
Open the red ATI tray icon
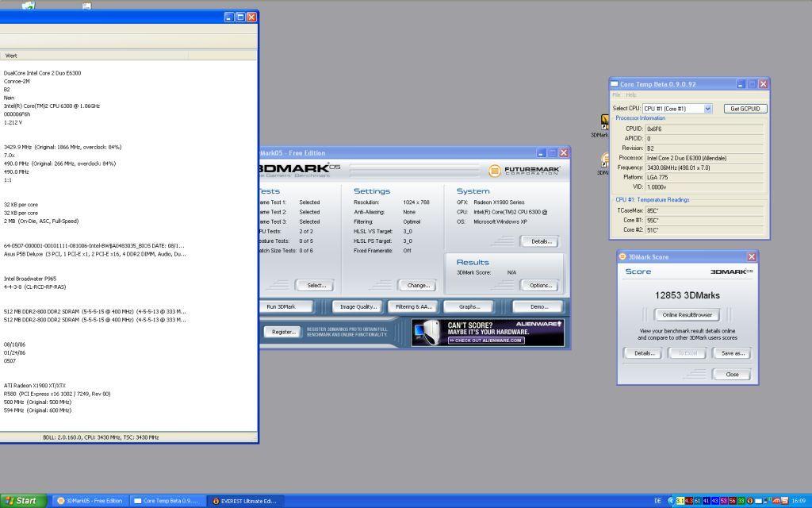[x=776, y=501]
